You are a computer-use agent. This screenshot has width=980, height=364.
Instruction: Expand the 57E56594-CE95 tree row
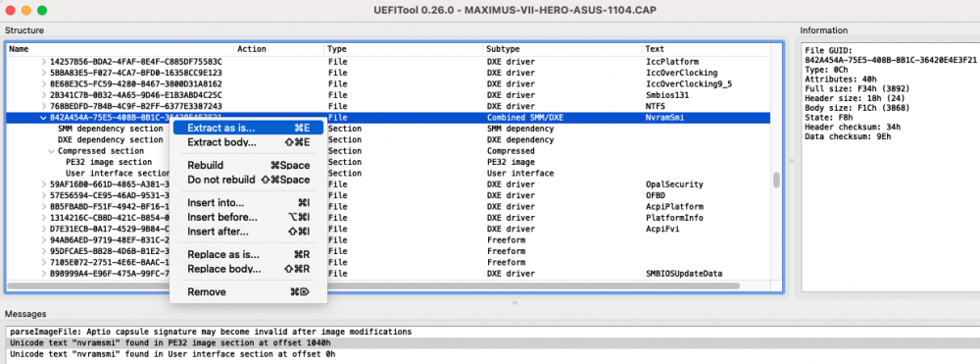pos(44,196)
